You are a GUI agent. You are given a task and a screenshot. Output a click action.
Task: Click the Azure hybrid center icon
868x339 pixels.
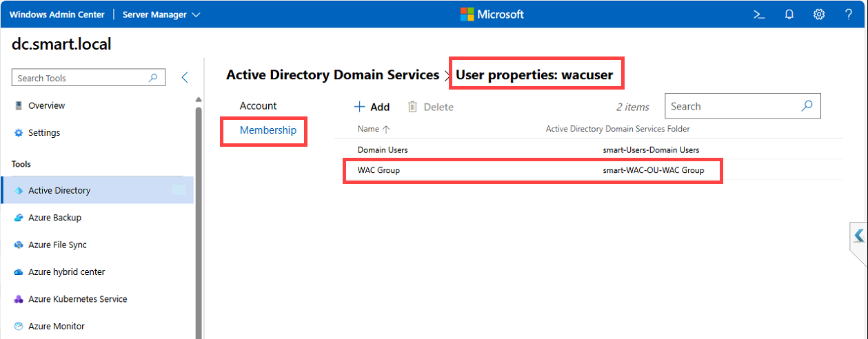(x=19, y=272)
